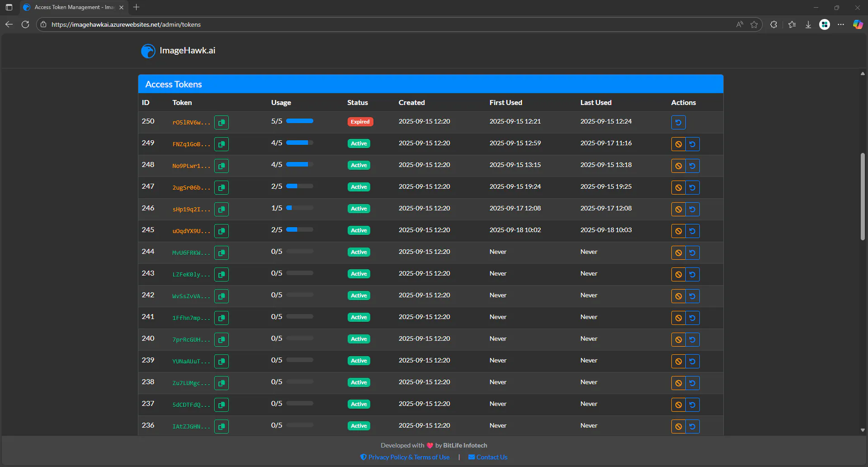
Task: Copy token No9PLwr1 from row 248
Action: [222, 166]
